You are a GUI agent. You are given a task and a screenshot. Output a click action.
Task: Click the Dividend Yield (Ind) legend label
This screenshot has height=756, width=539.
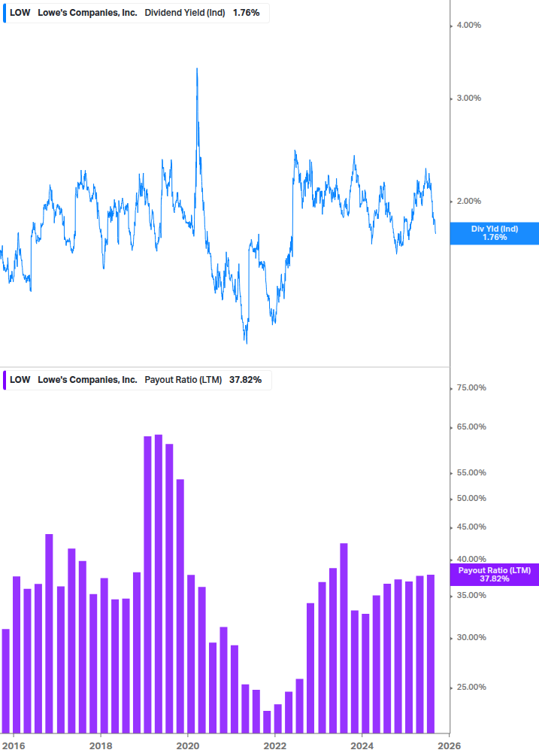click(185, 13)
